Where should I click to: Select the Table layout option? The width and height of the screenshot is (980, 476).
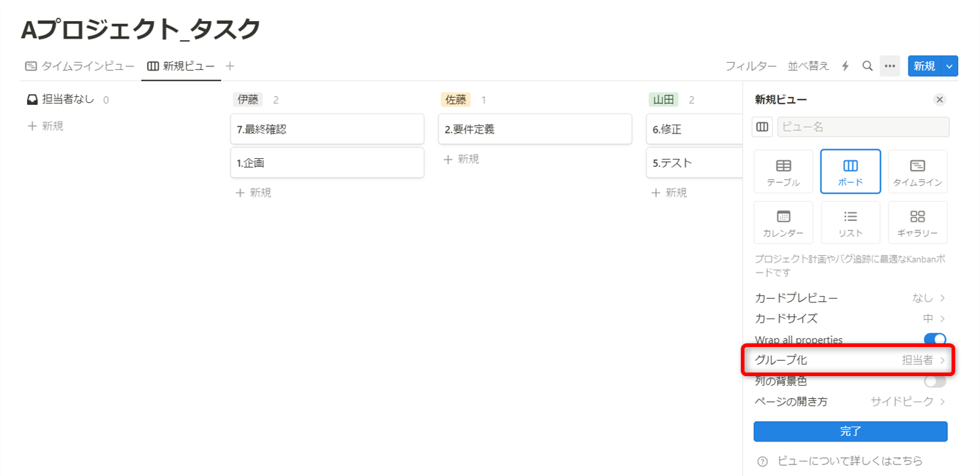click(783, 172)
